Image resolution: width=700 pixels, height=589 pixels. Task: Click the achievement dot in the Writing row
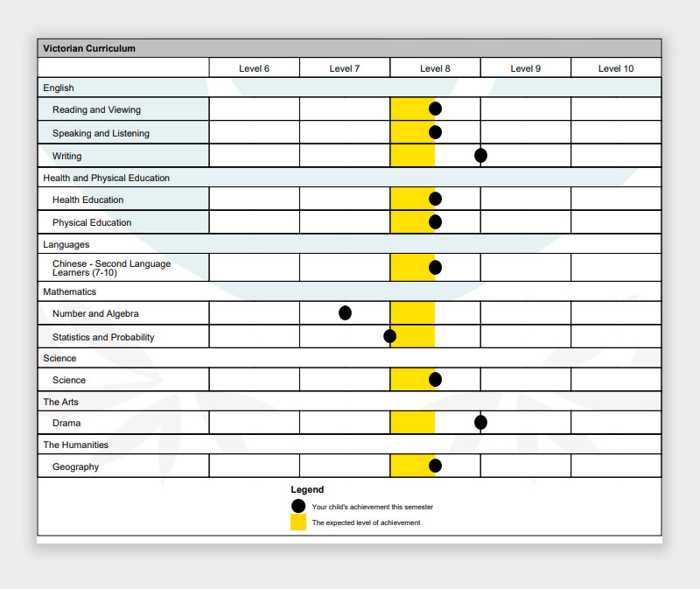coord(480,156)
